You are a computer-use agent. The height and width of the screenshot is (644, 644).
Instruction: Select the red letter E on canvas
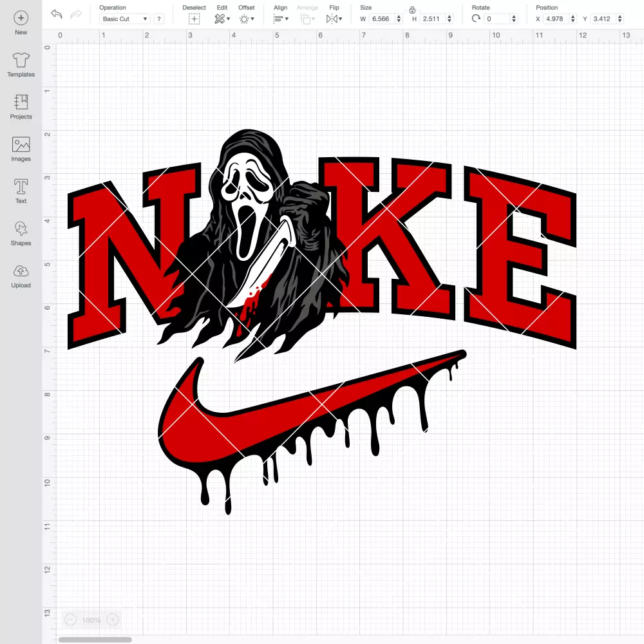coord(520,257)
